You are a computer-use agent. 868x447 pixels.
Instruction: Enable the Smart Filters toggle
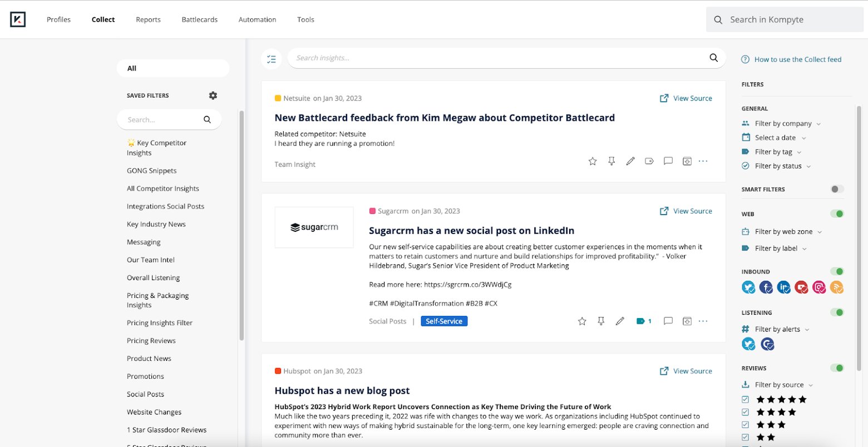[x=837, y=190]
